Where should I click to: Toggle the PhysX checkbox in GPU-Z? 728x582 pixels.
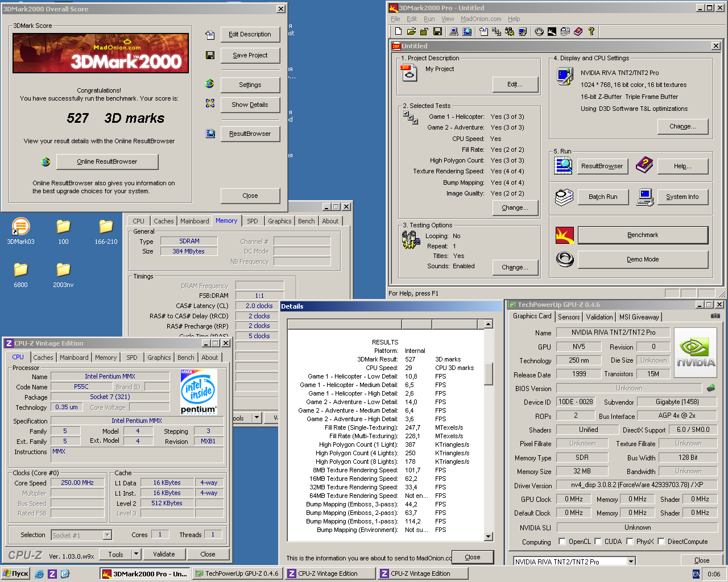click(x=630, y=541)
